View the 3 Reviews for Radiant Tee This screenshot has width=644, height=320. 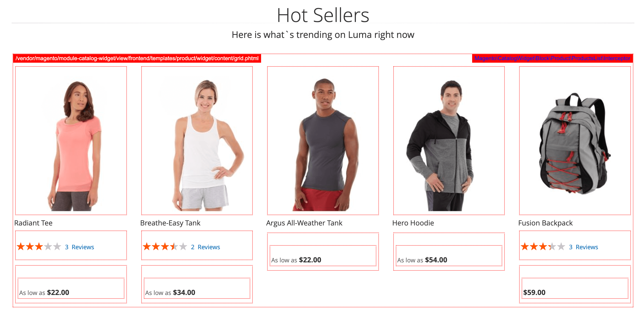tap(79, 247)
